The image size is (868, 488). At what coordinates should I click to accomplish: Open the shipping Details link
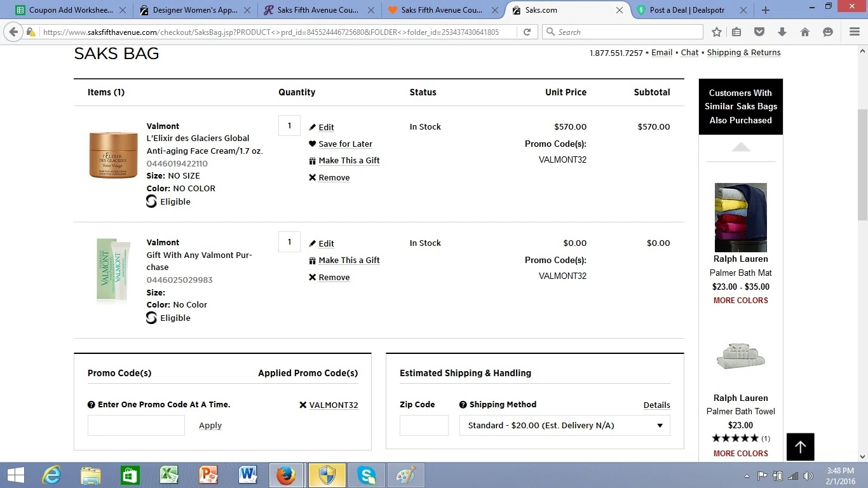656,405
